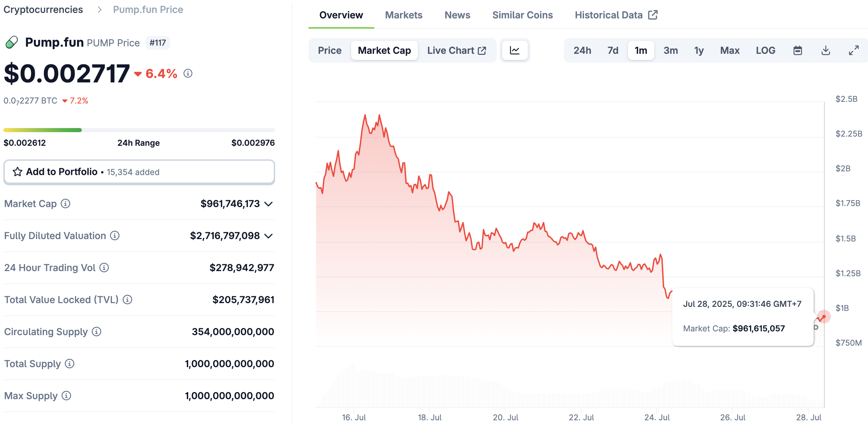Click the line chart type icon

514,50
